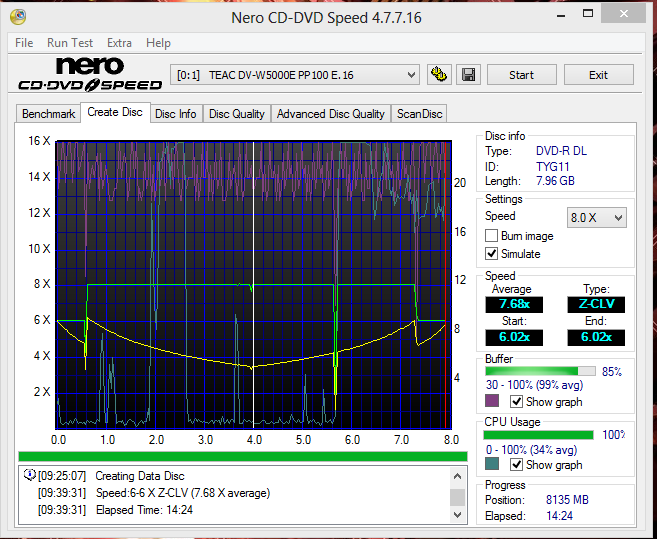
Task: Select the 'Creating Data Disc' log line
Action: [x=140, y=476]
